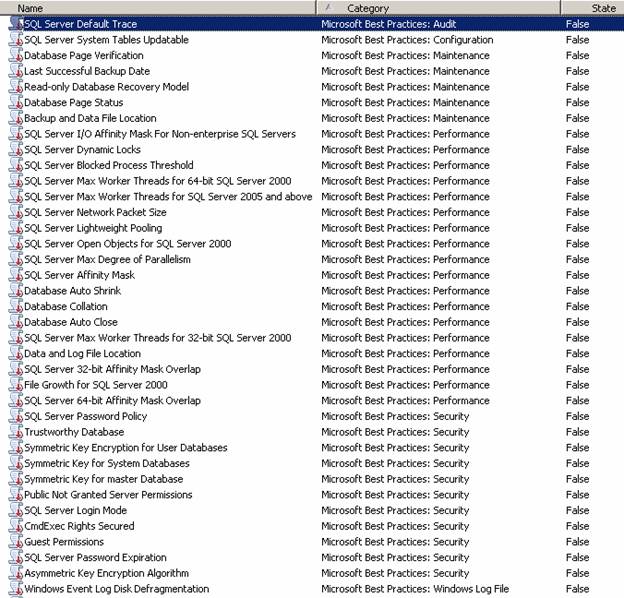Click the Database Auto Shrink policy icon
Image resolution: width=624 pixels, height=598 pixels.
(16, 291)
